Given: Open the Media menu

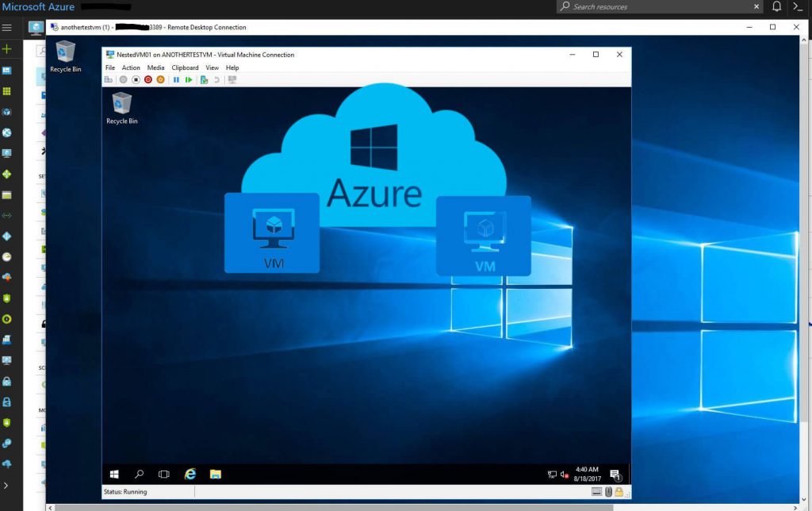Looking at the screenshot, I should click(155, 68).
